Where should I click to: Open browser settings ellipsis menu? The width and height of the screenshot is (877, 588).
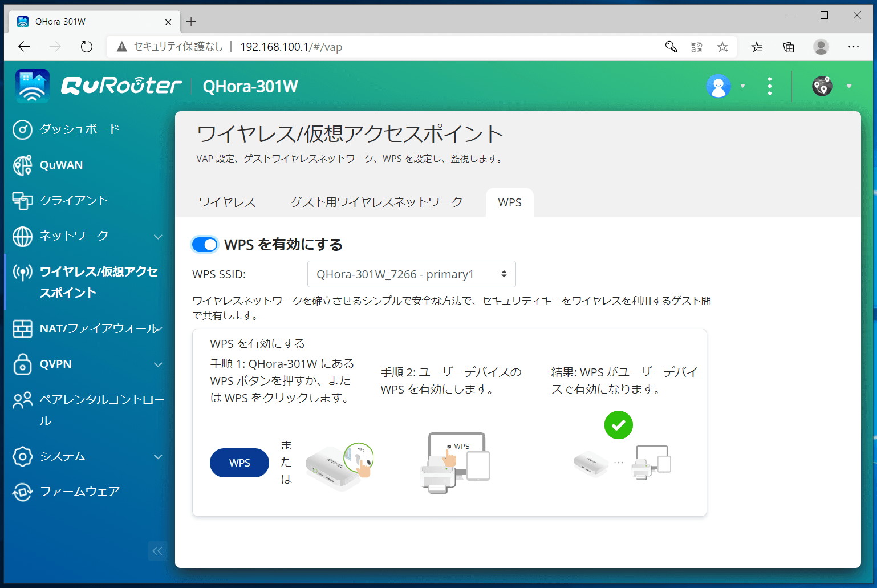(x=854, y=47)
